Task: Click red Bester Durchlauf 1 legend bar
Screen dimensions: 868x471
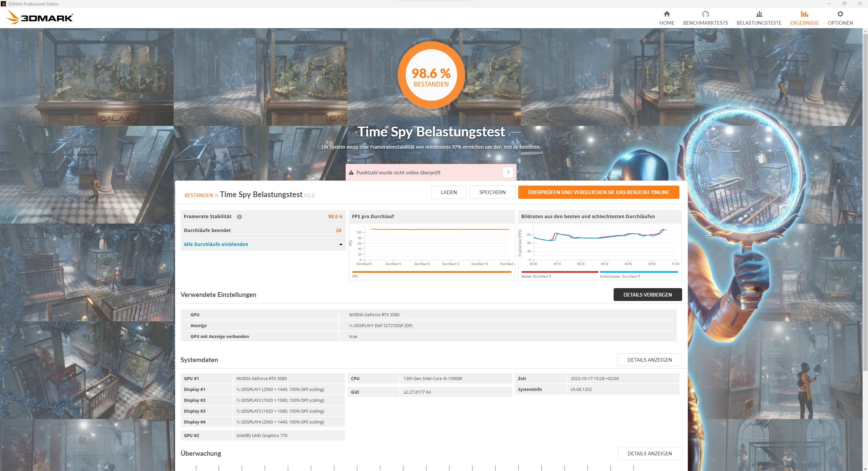Action: point(560,272)
